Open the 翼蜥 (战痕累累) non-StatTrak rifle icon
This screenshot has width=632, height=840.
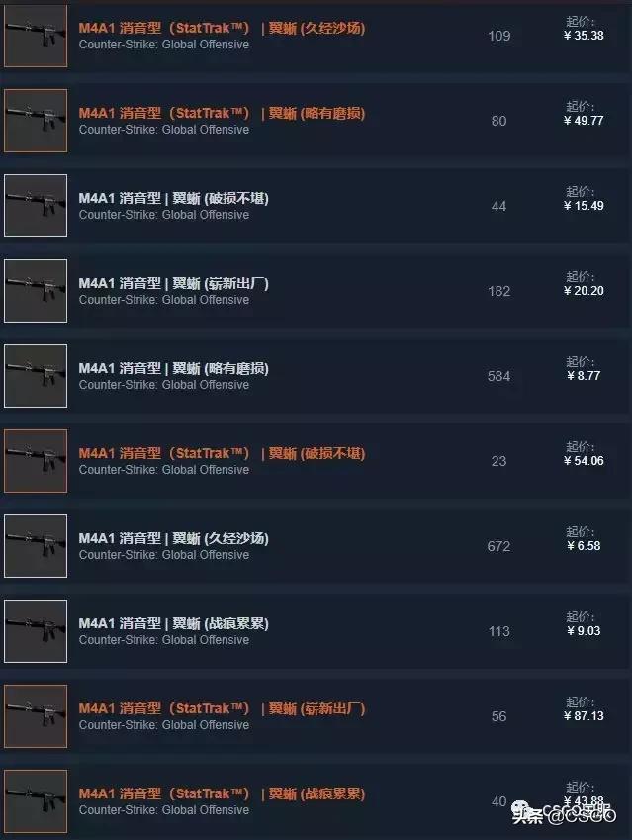(x=36, y=631)
